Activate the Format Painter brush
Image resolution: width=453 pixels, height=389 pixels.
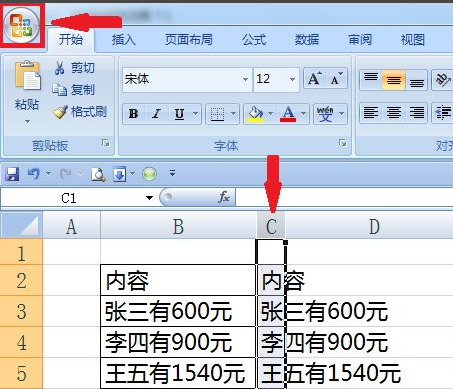coord(60,112)
